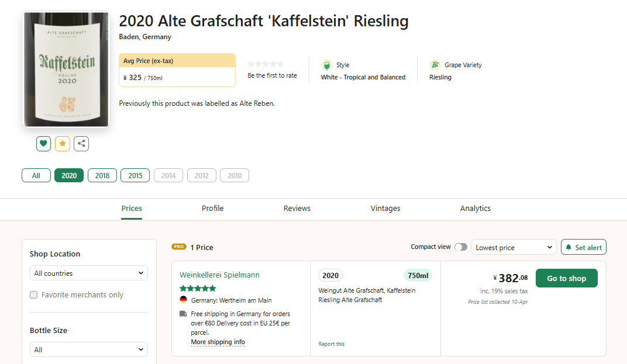
Task: Click the green heart favorite icon
Action: 43,144
